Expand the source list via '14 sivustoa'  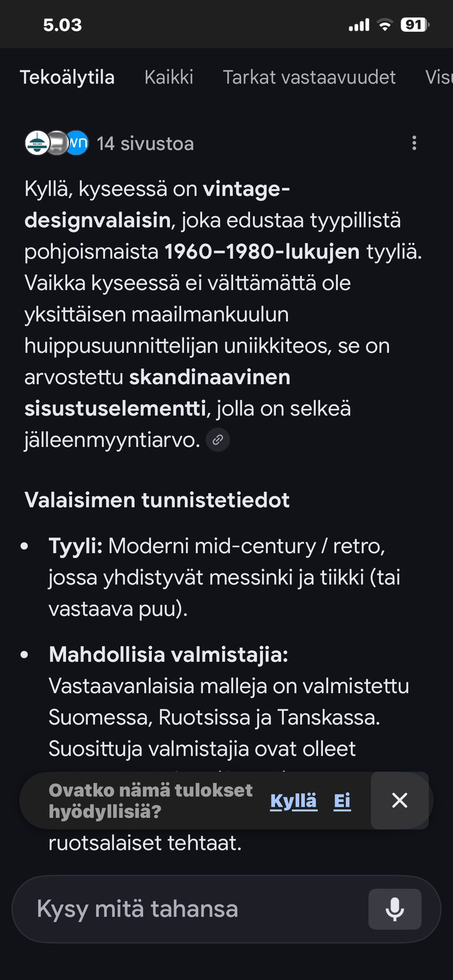click(145, 144)
